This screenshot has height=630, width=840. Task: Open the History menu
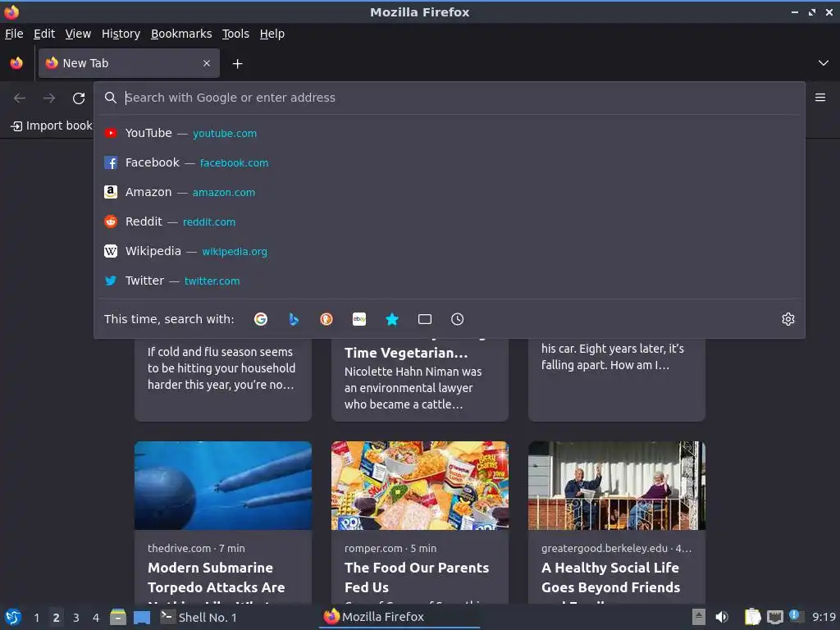tap(121, 34)
